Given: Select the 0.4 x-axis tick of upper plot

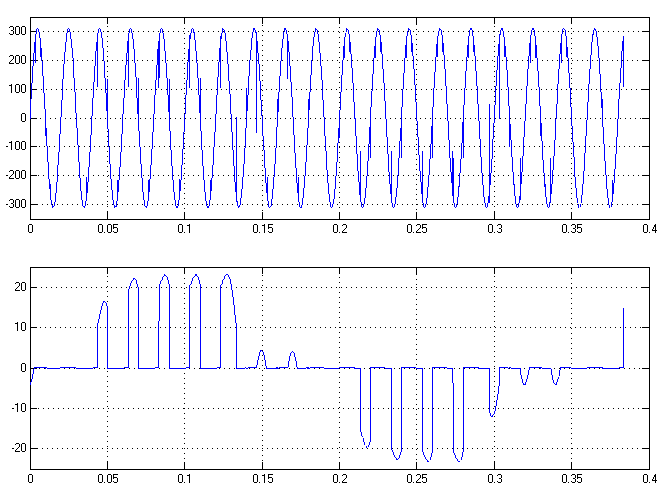Looking at the screenshot, I should pyautogui.click(x=649, y=229).
